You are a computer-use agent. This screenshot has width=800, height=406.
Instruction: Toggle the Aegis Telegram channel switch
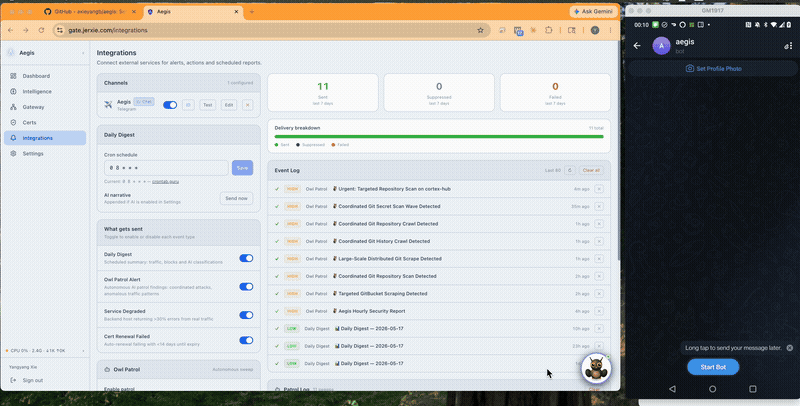click(x=170, y=105)
